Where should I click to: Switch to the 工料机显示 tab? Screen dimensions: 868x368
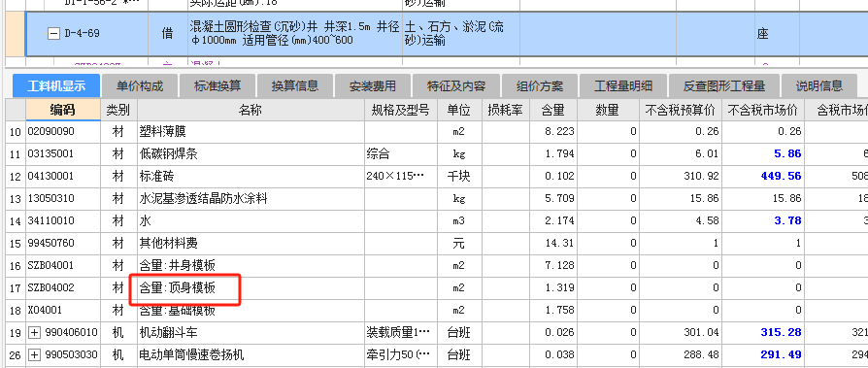[56, 85]
